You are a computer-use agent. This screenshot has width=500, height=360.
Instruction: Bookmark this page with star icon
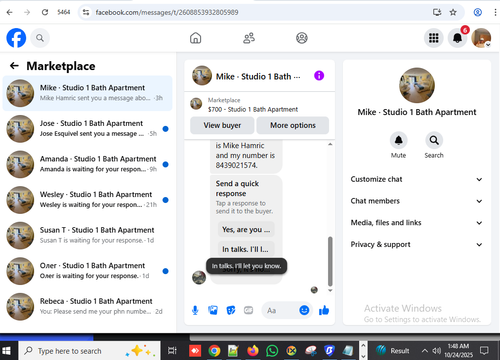tap(453, 12)
